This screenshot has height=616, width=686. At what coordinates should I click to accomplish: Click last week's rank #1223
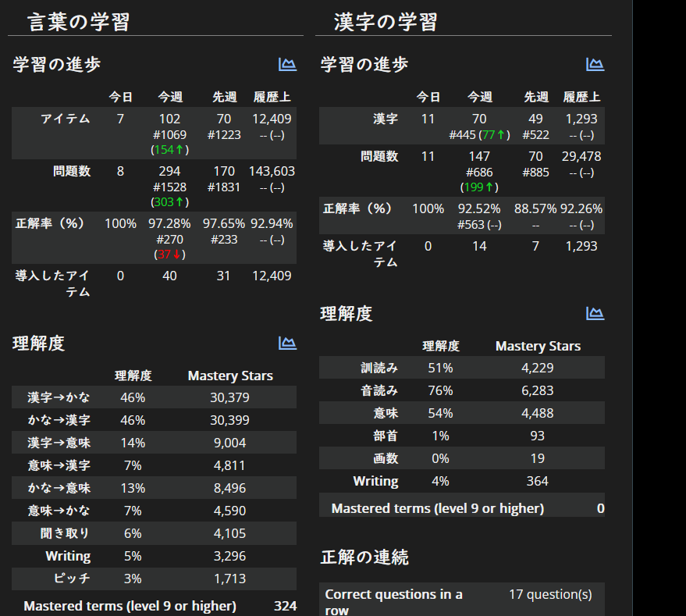[x=224, y=135]
